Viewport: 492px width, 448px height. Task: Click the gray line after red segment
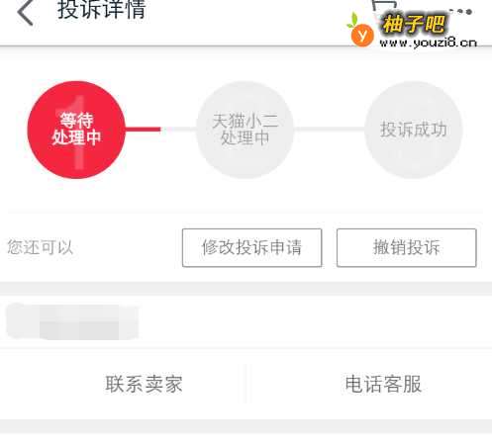pos(179,130)
